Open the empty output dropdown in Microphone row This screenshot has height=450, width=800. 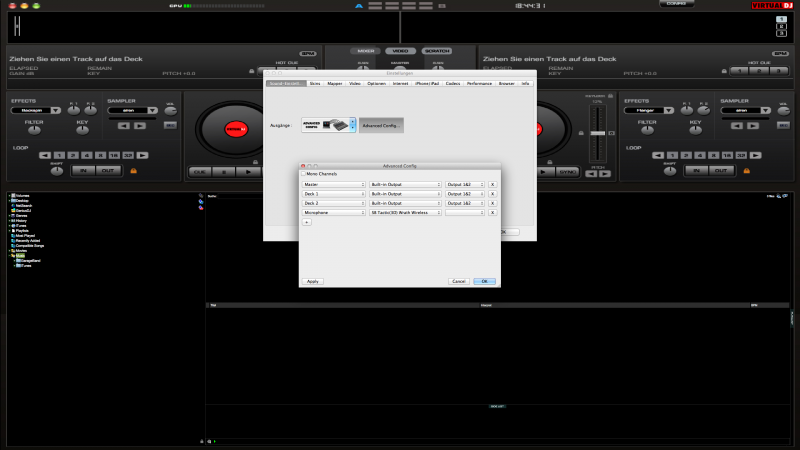(x=464, y=212)
